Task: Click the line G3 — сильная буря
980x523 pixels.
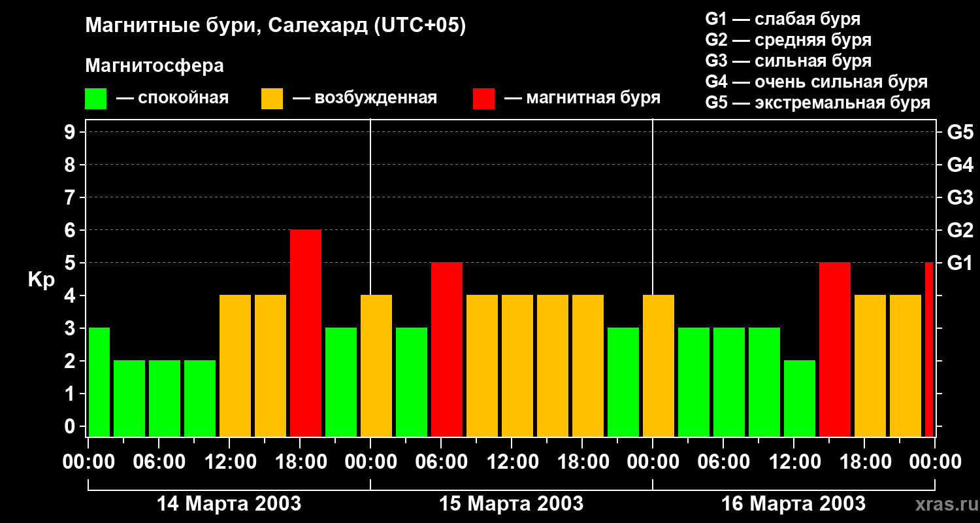Action: point(788,61)
